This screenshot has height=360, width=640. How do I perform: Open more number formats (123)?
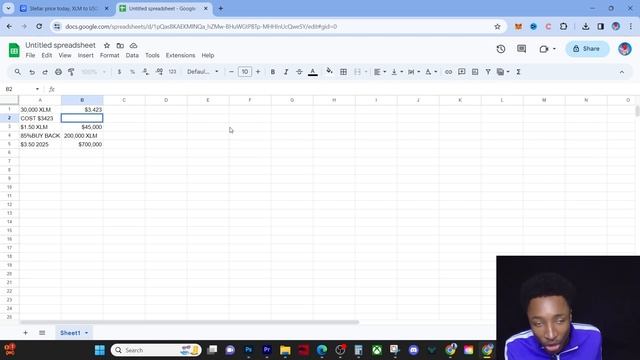(172, 72)
